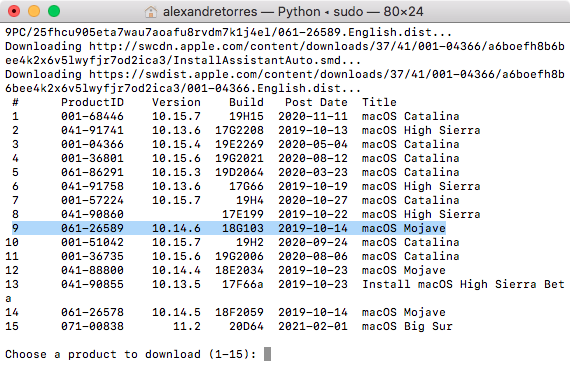The width and height of the screenshot is (570, 366).
Task: Click post date 2019-10-19
Action: coord(313,186)
